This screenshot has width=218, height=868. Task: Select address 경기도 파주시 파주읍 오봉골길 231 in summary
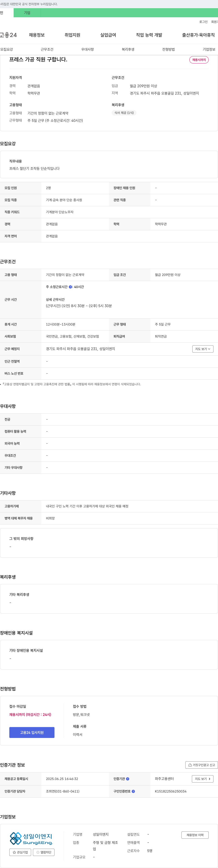pyautogui.click(x=164, y=93)
